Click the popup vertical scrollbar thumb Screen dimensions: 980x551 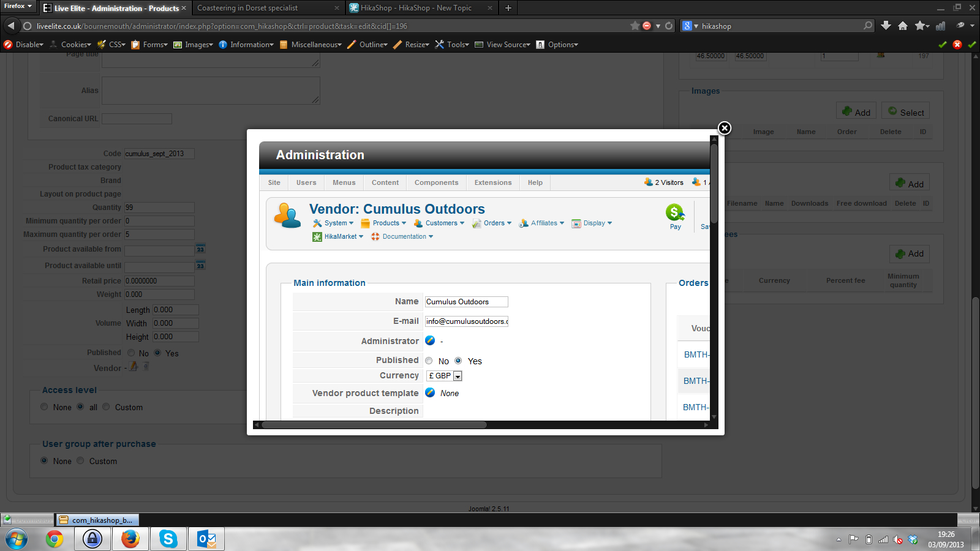[714, 183]
